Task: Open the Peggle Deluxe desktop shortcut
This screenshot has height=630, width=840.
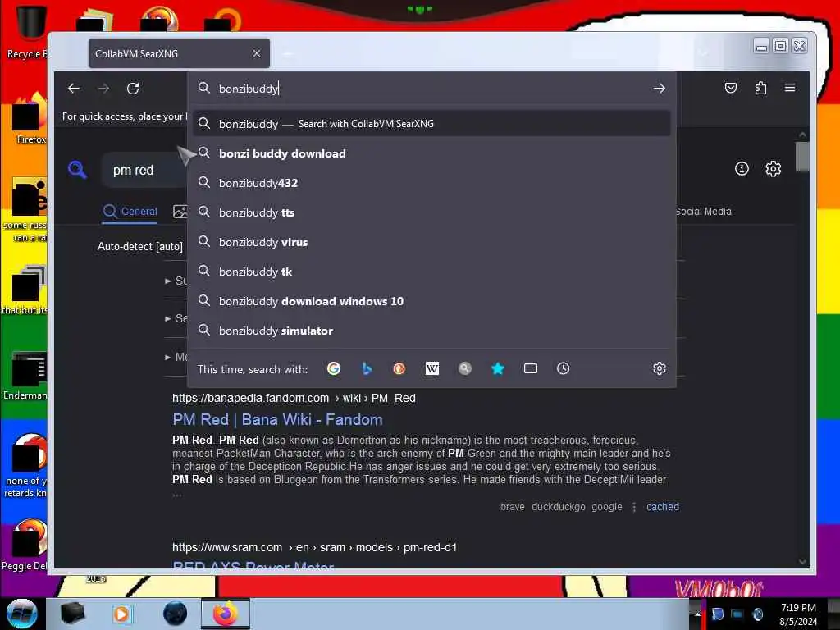Action: click(25, 544)
